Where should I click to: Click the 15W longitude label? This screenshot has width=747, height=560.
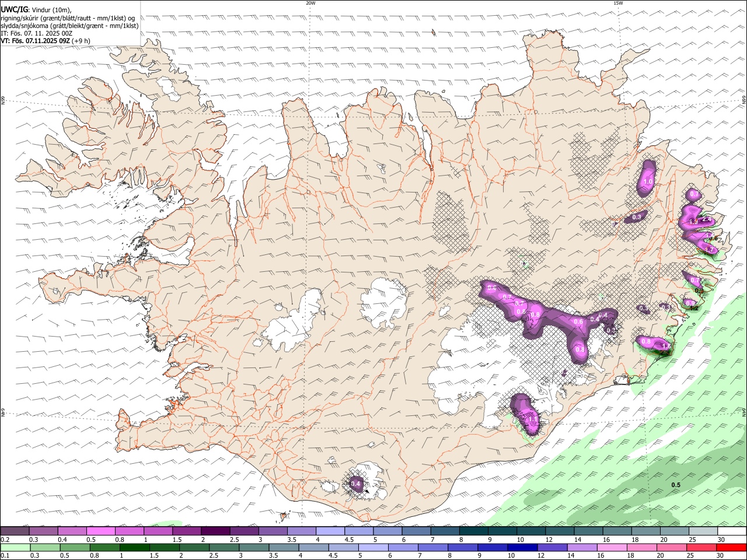tap(618, 3)
